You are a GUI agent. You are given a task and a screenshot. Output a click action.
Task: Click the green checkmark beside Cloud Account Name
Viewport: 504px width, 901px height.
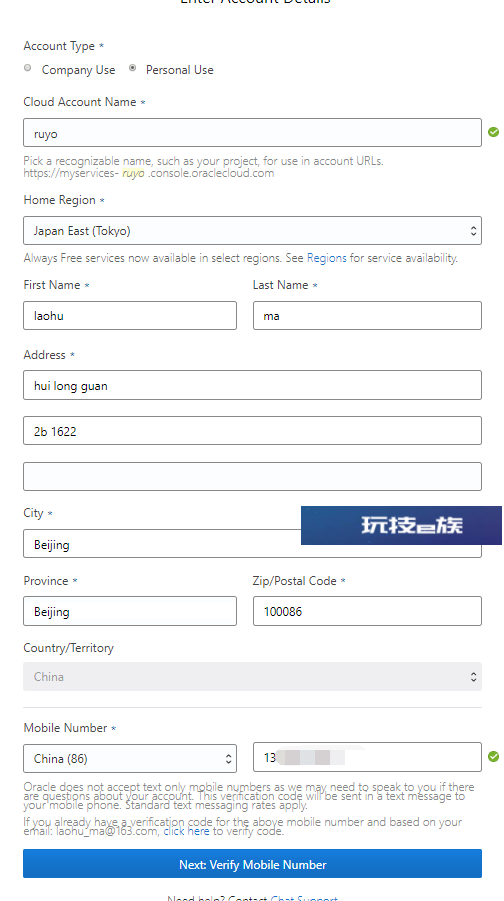pyautogui.click(x=493, y=132)
